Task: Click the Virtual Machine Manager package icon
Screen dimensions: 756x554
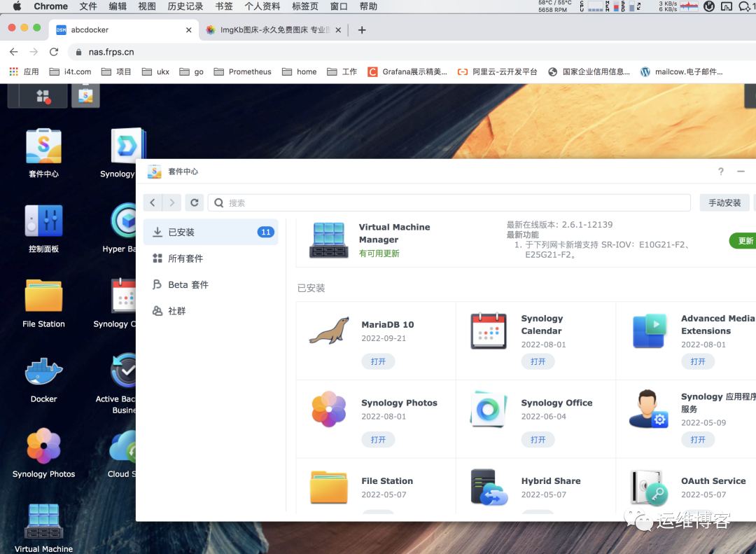Action: 329,240
